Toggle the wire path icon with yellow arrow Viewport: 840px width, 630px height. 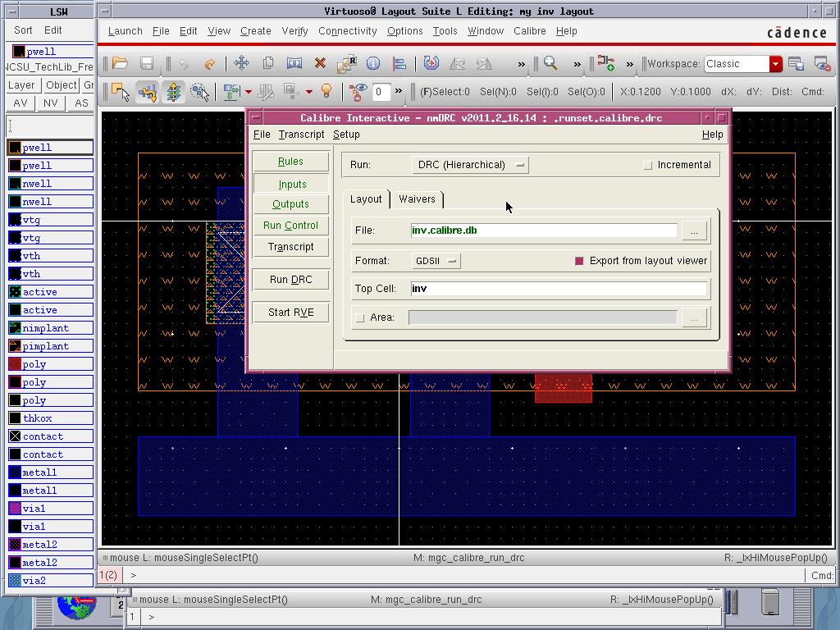147,92
